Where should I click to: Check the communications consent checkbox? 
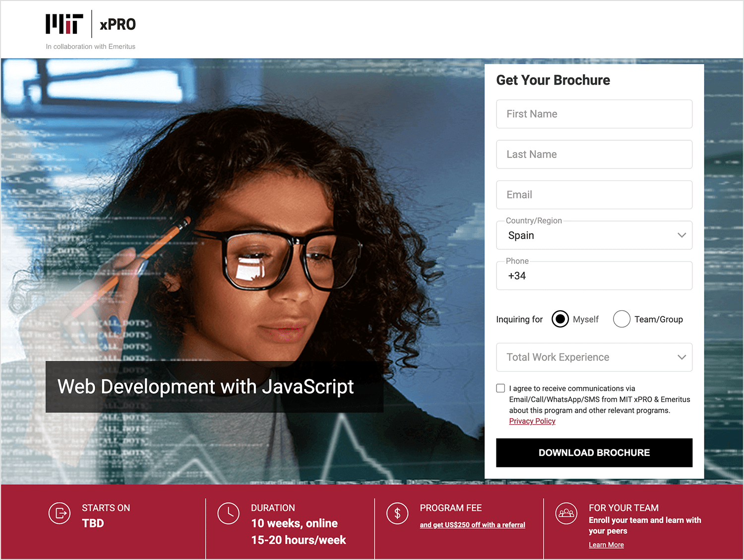point(500,388)
